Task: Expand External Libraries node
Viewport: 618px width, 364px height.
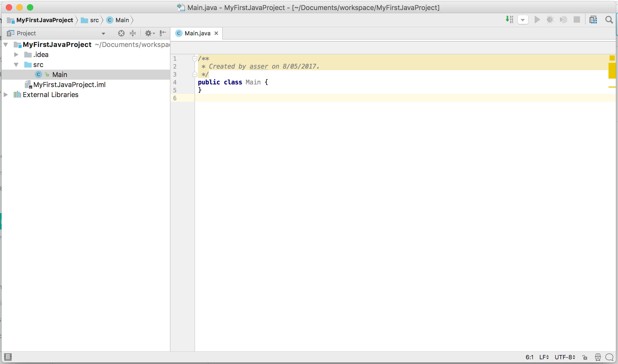Action: point(6,95)
